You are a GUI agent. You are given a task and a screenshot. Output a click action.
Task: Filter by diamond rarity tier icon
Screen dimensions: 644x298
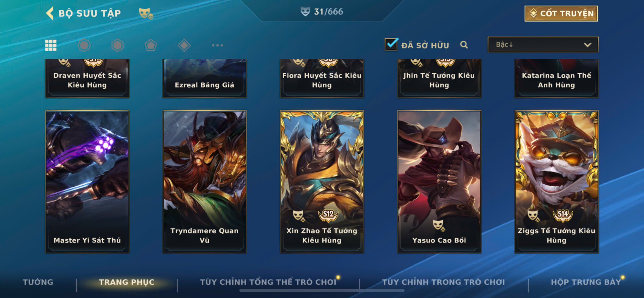184,45
